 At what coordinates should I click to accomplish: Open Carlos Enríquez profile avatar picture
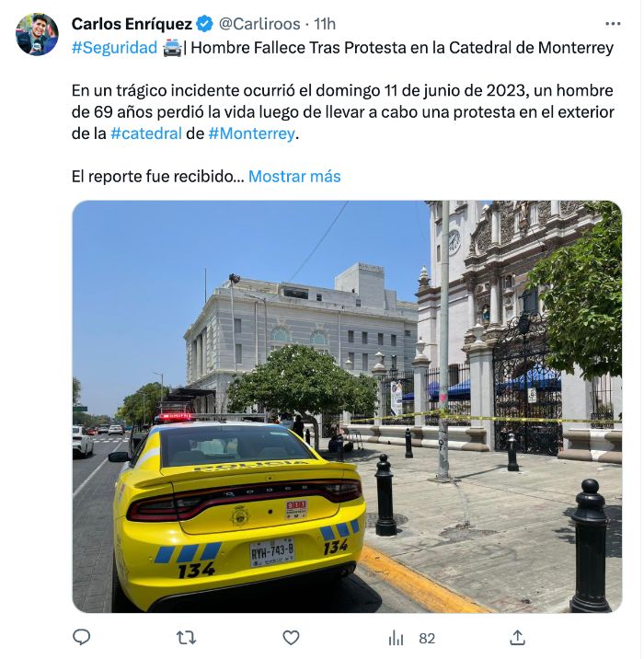pos(37,34)
